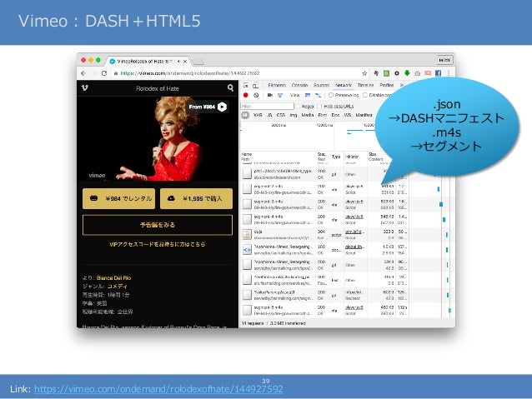This screenshot has height=399, width=532.
Task: Open the Console tab in DevTools
Action: [299, 86]
